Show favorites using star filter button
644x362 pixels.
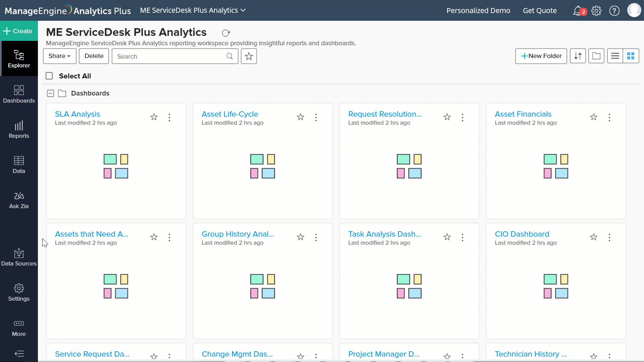249,56
